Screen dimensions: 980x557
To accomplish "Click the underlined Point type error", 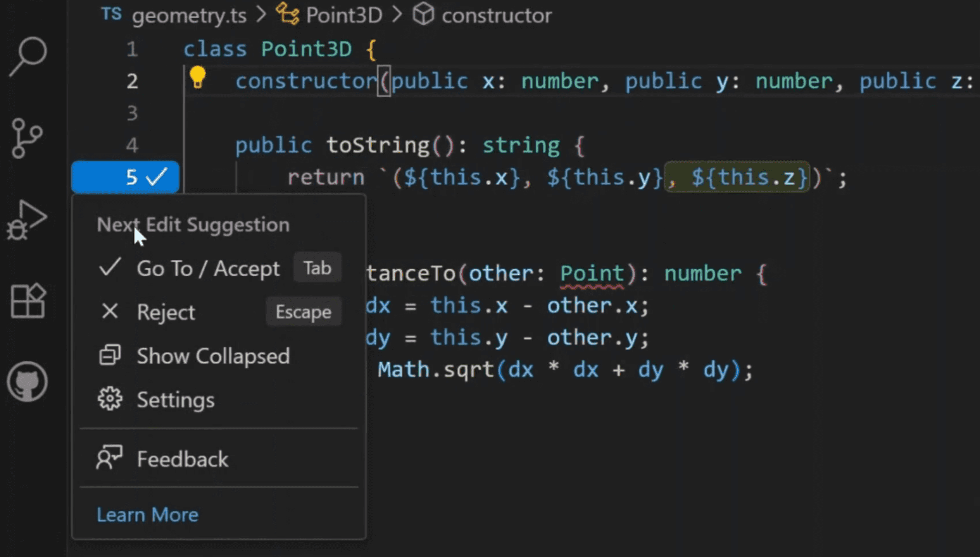I will point(592,274).
